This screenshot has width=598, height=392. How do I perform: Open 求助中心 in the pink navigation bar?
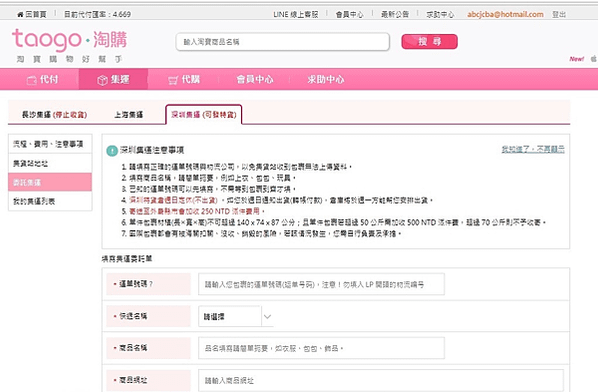point(326,79)
